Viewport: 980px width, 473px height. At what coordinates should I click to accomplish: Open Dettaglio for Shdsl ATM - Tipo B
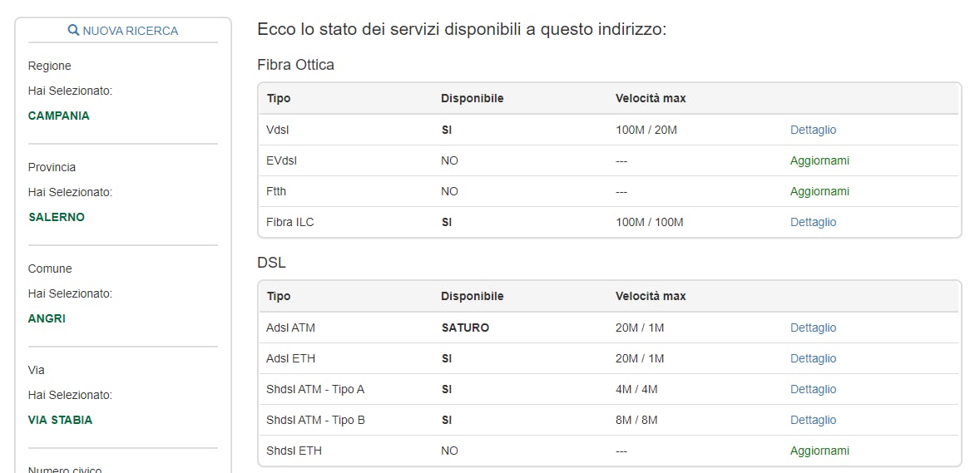(813, 420)
